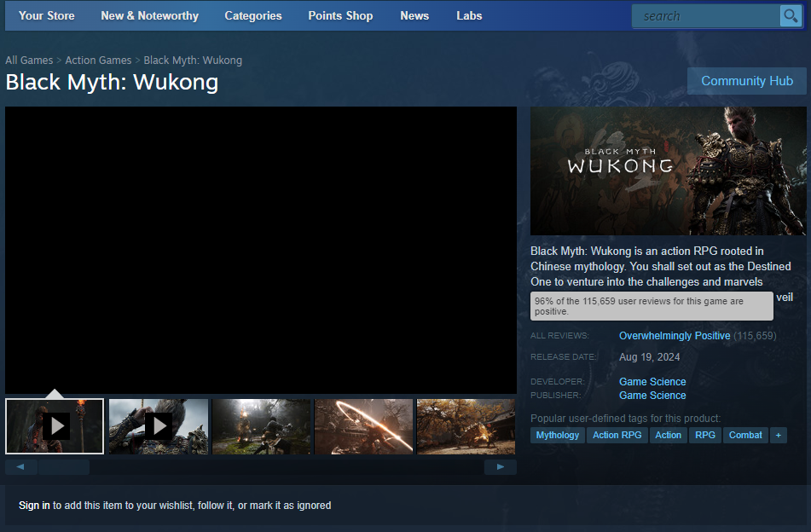Play the second trailer thumbnail
This screenshot has height=532, width=811.
point(159,426)
